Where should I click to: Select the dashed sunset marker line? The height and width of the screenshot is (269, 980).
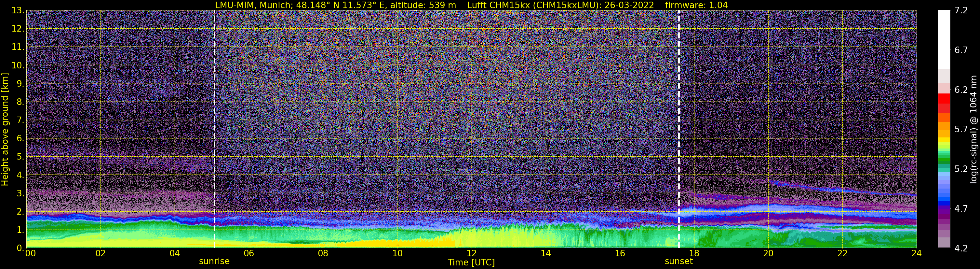point(679,129)
